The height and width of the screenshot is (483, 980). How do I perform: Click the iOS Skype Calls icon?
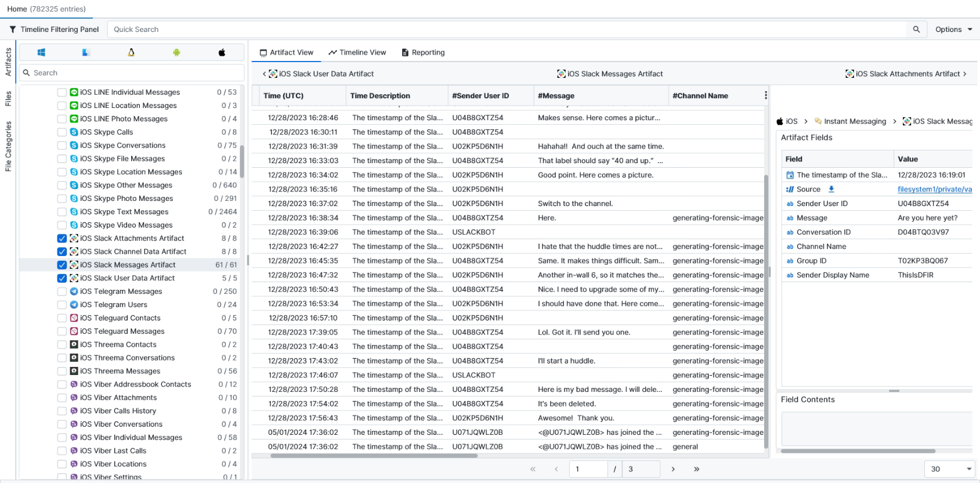[x=74, y=132]
